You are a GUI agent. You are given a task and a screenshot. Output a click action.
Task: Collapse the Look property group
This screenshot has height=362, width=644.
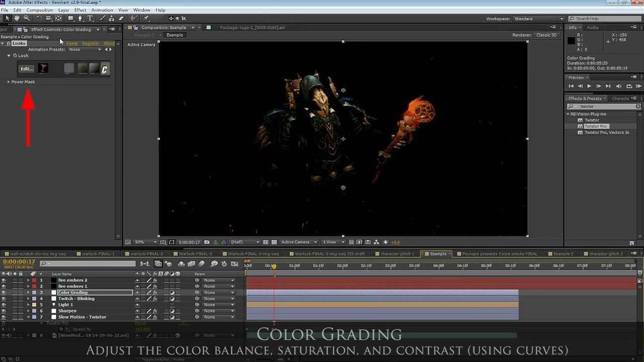click(9, 56)
